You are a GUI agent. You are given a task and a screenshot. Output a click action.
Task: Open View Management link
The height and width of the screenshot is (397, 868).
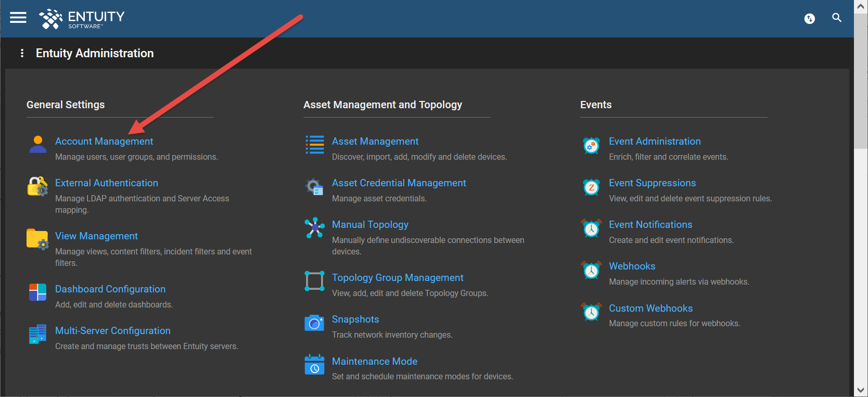point(97,236)
